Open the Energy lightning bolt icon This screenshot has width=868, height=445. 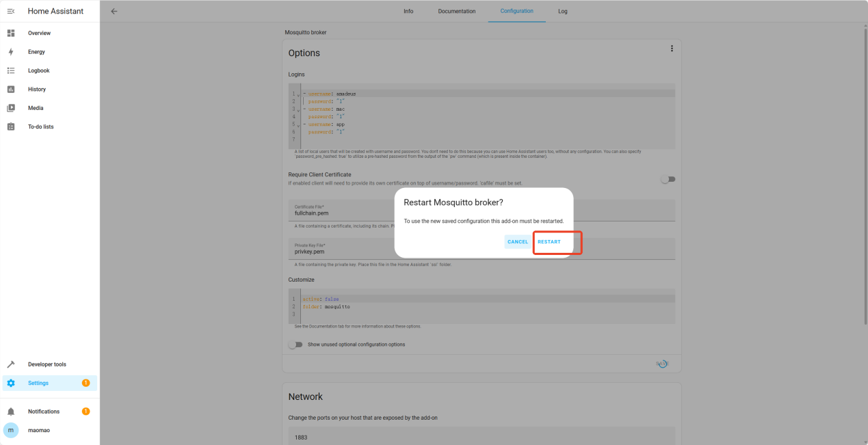[x=11, y=52]
